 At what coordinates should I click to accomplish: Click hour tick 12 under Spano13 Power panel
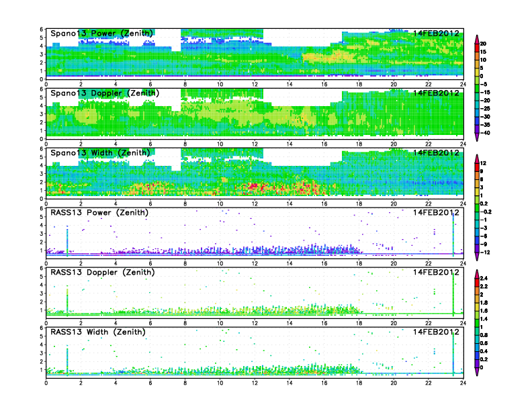[x=255, y=85]
